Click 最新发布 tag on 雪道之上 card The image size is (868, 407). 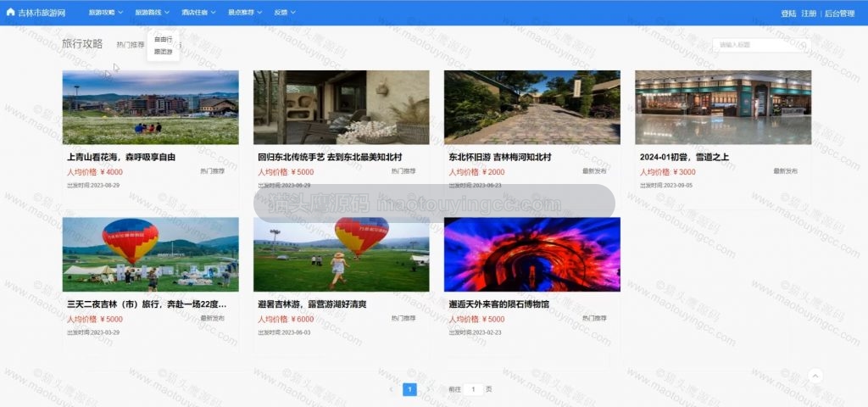click(x=786, y=171)
